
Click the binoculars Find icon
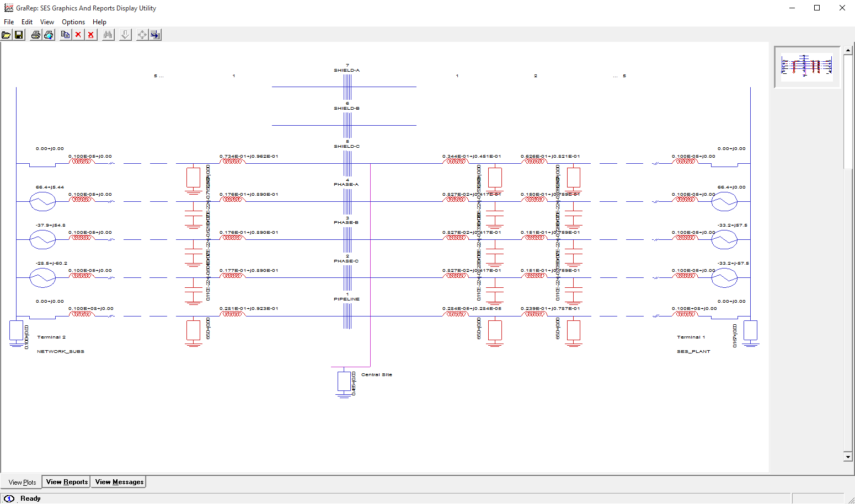(x=108, y=35)
